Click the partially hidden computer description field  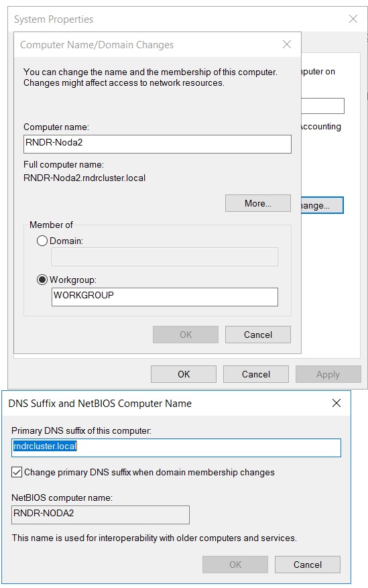[x=322, y=106]
